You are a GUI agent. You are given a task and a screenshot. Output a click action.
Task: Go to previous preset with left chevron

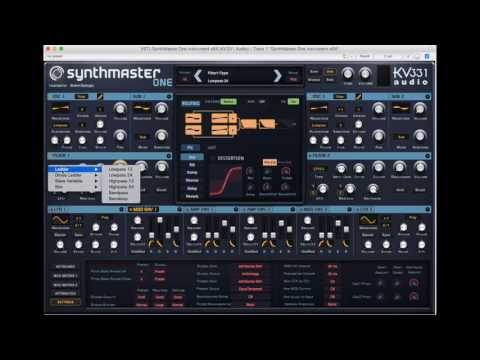tap(198, 76)
